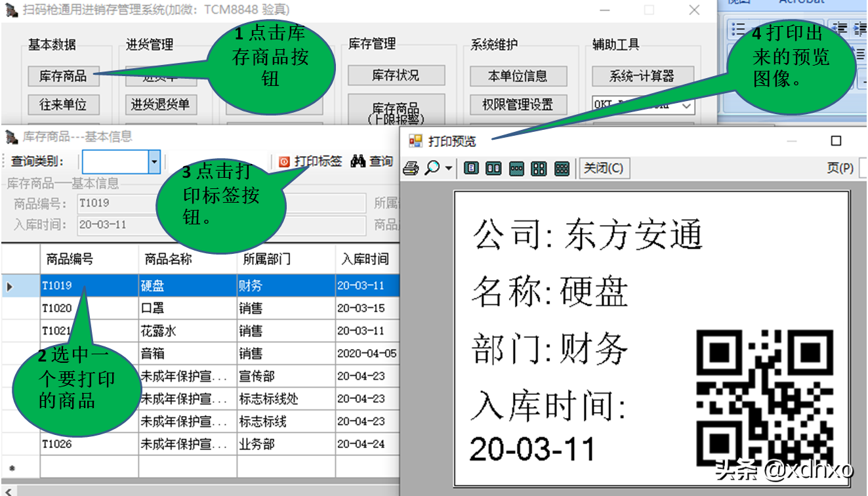The image size is (868, 496).
Task: Maximize the 打印预览 window
Action: tap(836, 141)
